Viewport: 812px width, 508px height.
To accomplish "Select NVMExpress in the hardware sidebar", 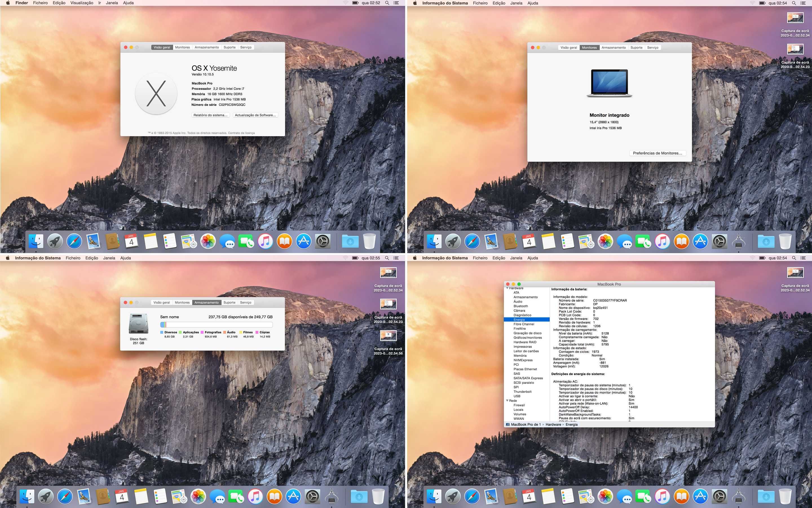I will tap(523, 360).
